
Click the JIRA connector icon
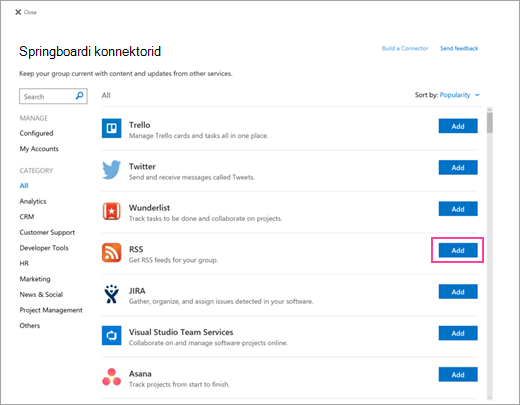point(111,294)
